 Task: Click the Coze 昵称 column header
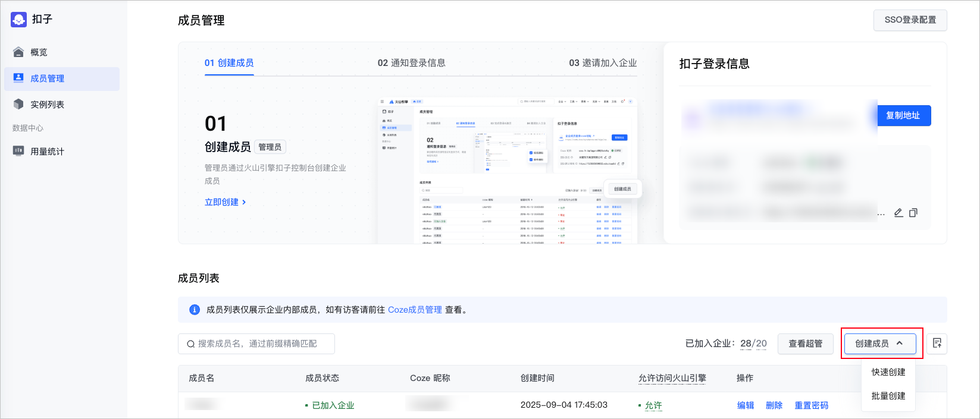pyautogui.click(x=430, y=378)
